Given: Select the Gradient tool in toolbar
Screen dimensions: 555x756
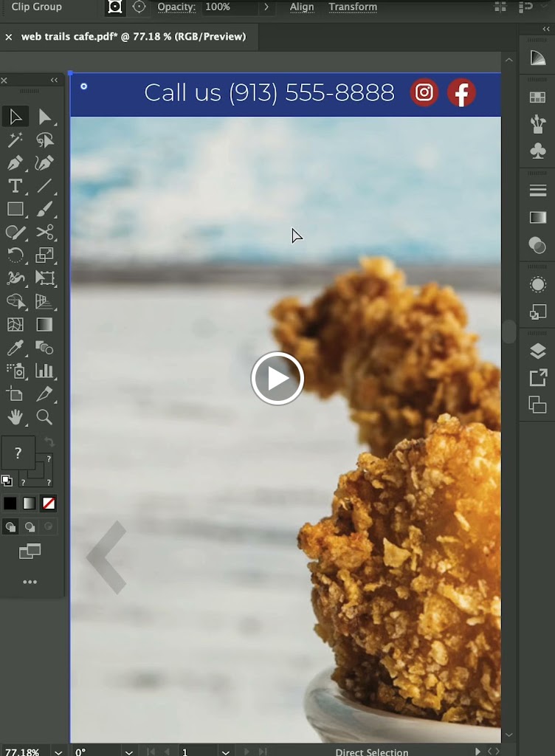Looking at the screenshot, I should pyautogui.click(x=45, y=325).
